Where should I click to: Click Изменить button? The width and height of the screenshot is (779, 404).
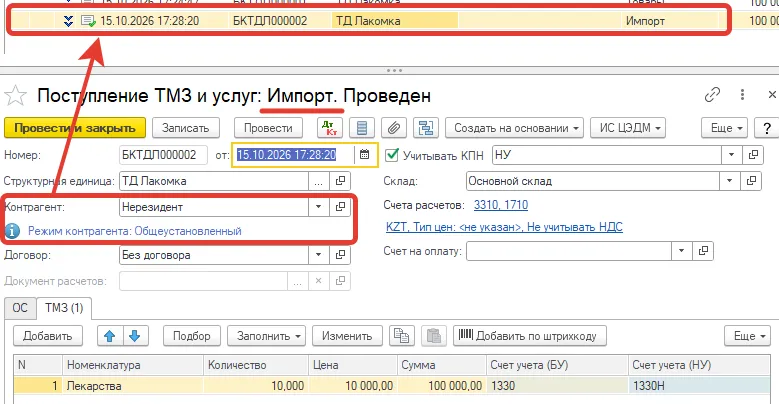click(x=347, y=336)
